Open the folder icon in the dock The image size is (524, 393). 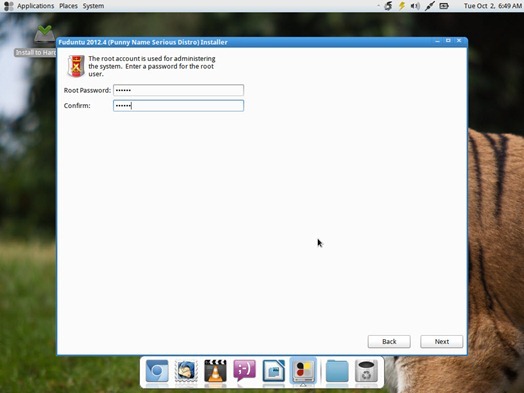(337, 371)
